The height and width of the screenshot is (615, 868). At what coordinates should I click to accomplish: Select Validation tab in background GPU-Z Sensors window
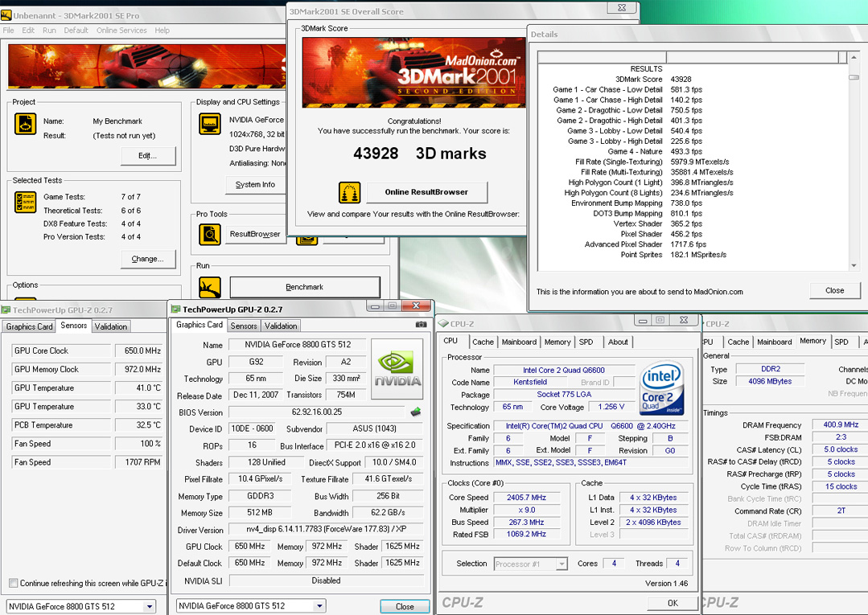click(111, 327)
